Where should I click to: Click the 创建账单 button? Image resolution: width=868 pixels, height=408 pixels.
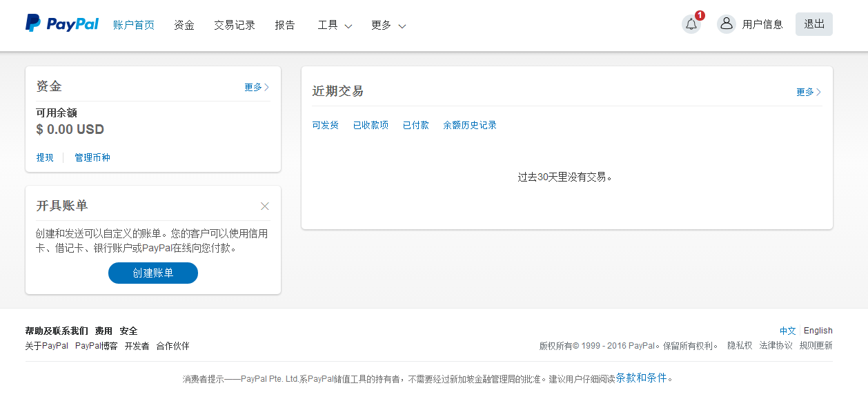click(x=153, y=273)
